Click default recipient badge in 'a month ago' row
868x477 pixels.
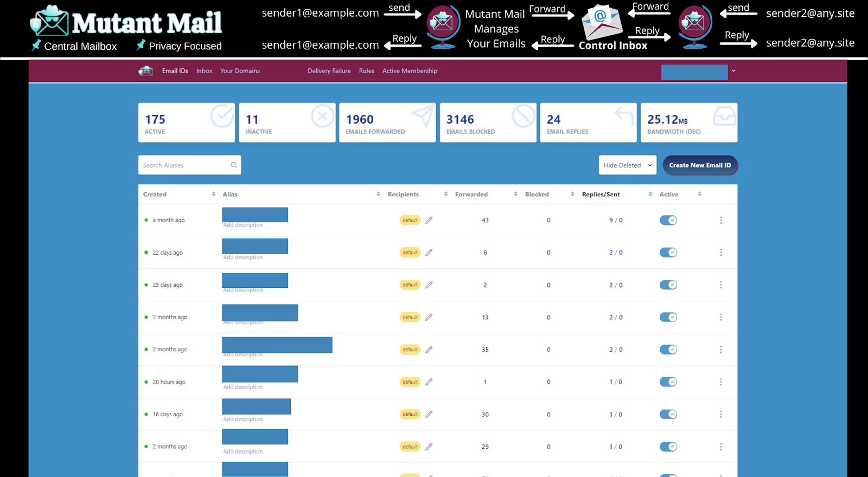[410, 220]
